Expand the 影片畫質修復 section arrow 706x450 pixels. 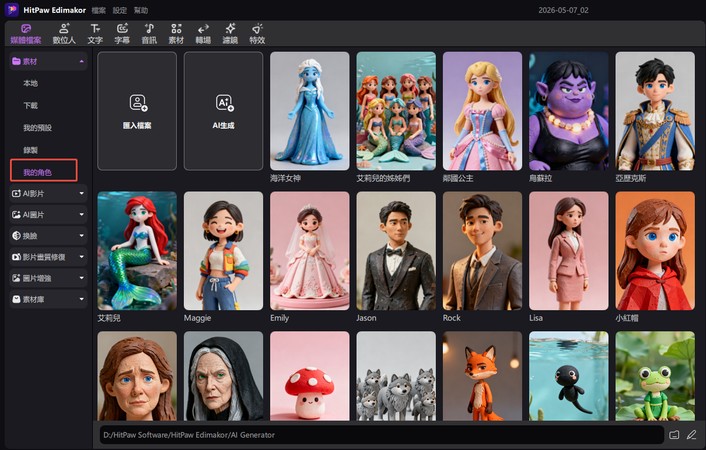click(x=81, y=257)
